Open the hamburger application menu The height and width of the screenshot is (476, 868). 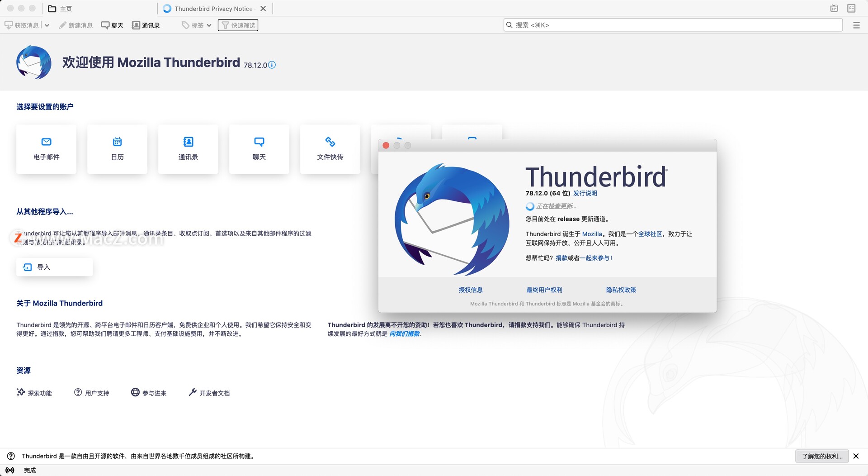(x=856, y=25)
